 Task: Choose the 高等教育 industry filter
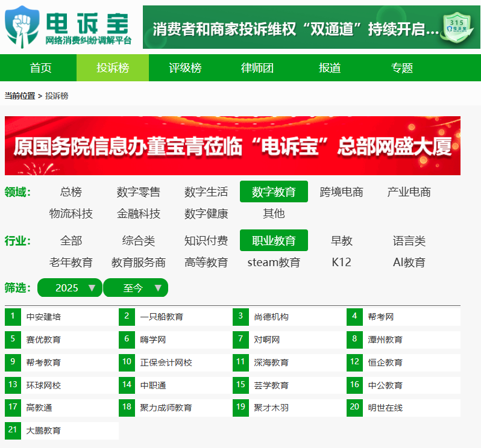tap(206, 263)
